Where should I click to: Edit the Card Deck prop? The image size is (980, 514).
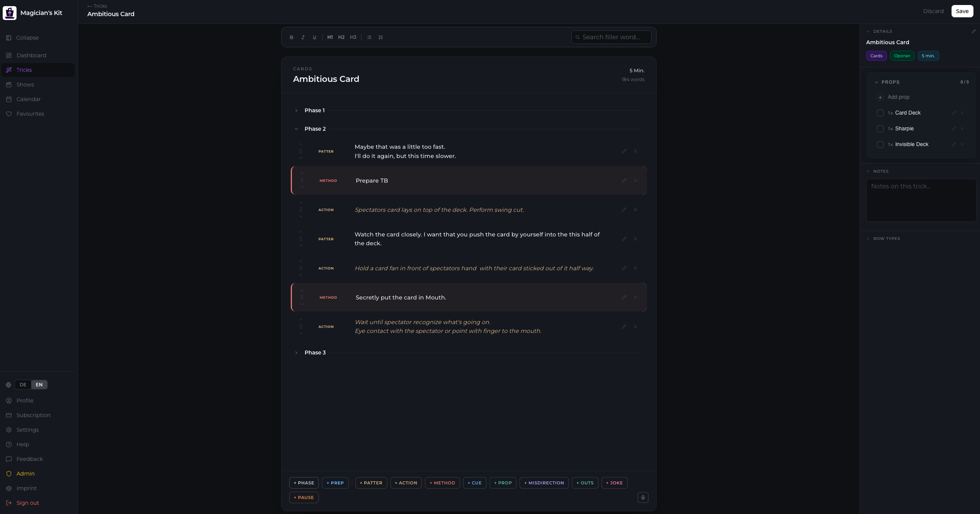click(954, 113)
